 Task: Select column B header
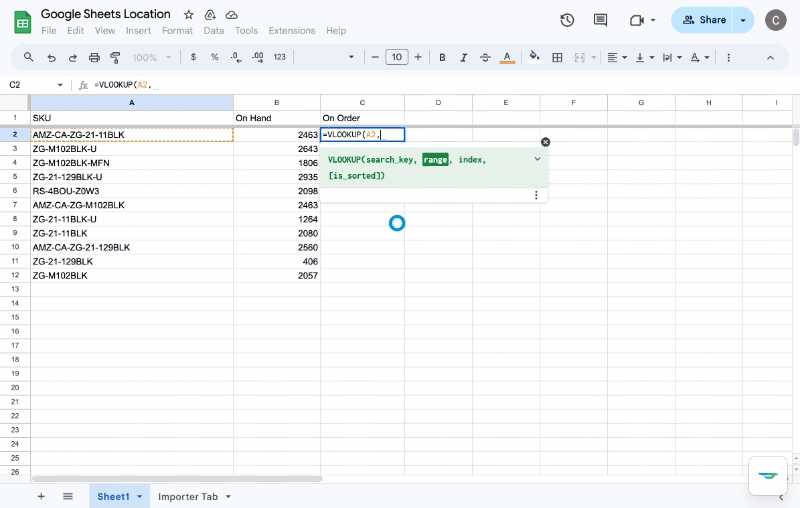coord(277,103)
